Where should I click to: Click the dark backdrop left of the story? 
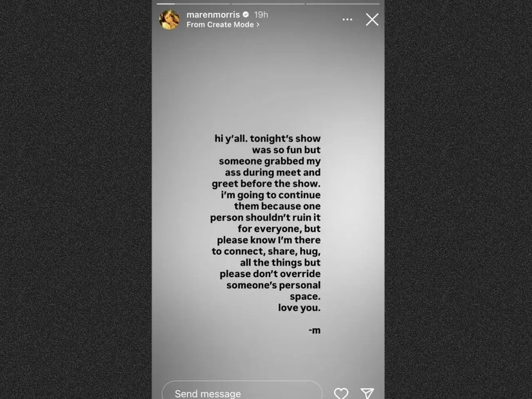pyautogui.click(x=75, y=200)
